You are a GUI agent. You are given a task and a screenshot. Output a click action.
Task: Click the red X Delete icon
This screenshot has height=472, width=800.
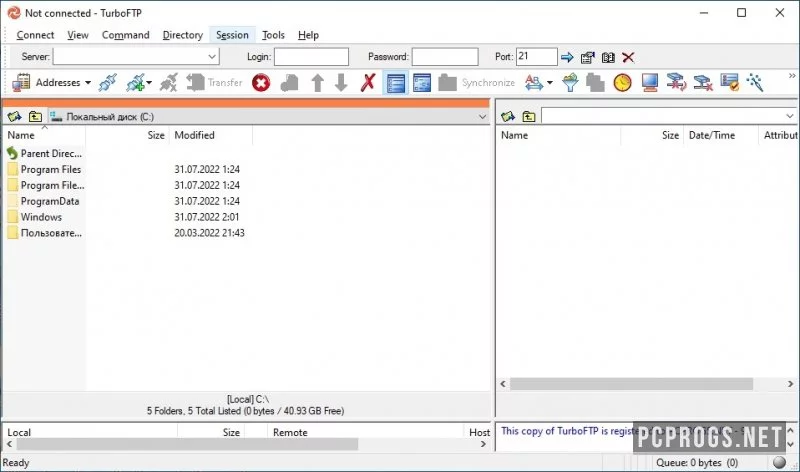coord(368,82)
